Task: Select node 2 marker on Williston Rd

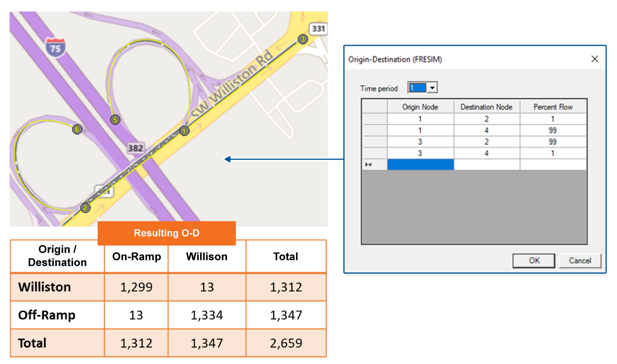Action: tap(85, 208)
